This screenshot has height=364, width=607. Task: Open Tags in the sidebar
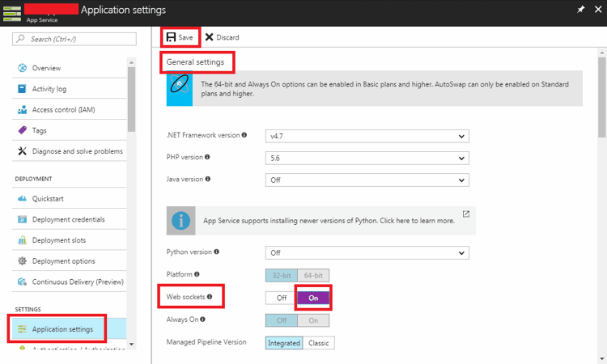(x=70, y=130)
